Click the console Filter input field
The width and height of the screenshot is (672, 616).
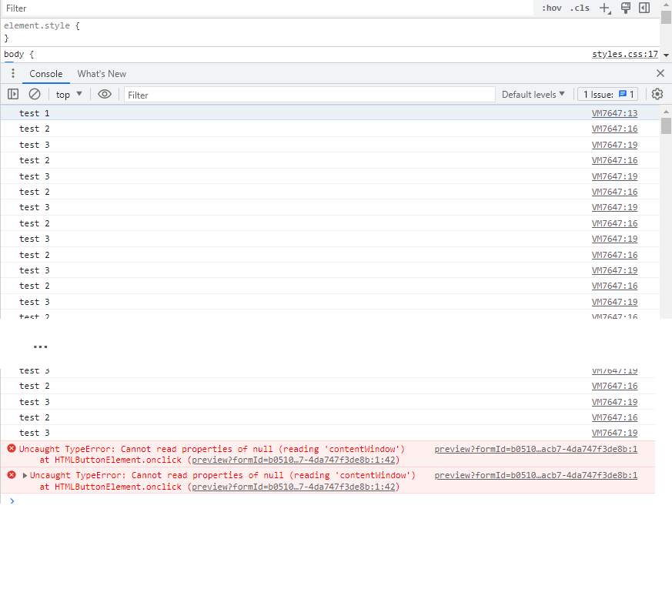(x=309, y=95)
